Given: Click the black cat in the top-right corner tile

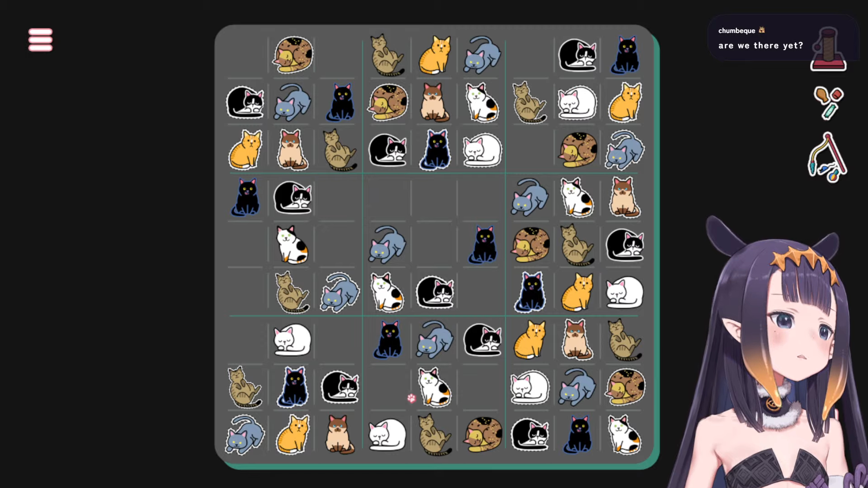Looking at the screenshot, I should (x=625, y=55).
